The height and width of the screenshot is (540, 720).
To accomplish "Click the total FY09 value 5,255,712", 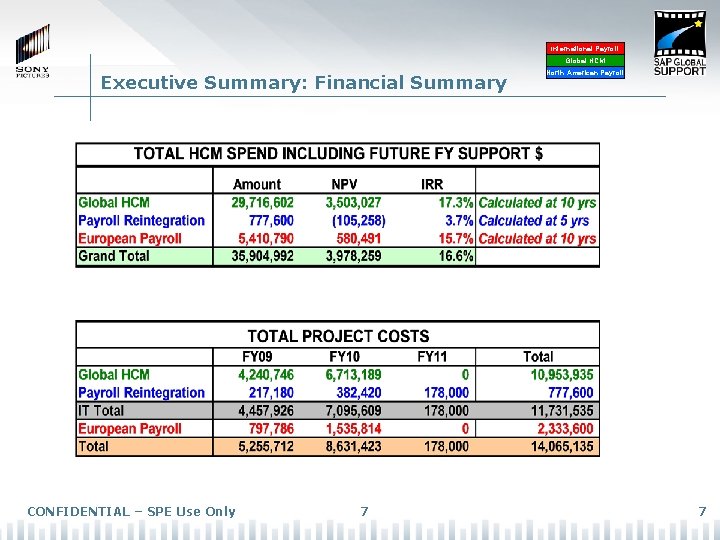I will pos(266,446).
